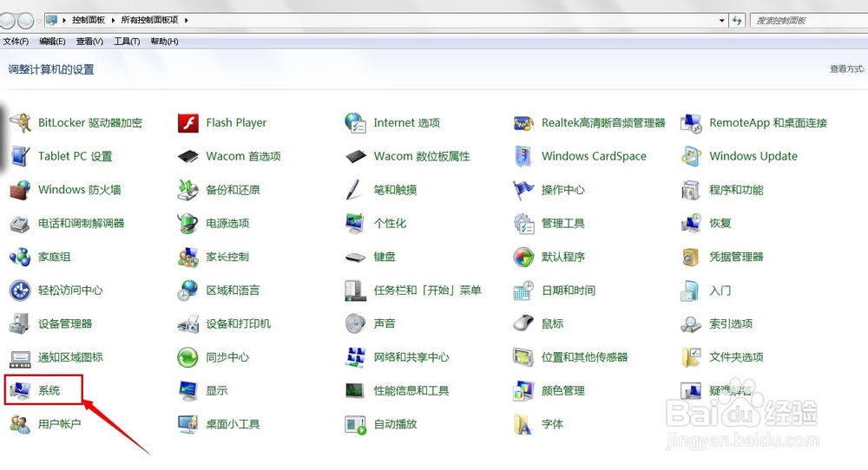Open the 笔和触摸 pen icon

point(353,190)
